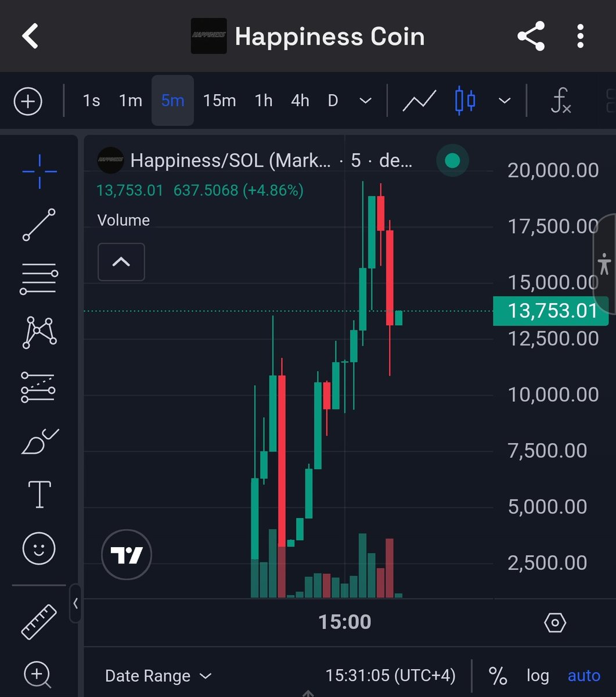The image size is (616, 697).
Task: Select the 4h timeframe
Action: click(300, 100)
